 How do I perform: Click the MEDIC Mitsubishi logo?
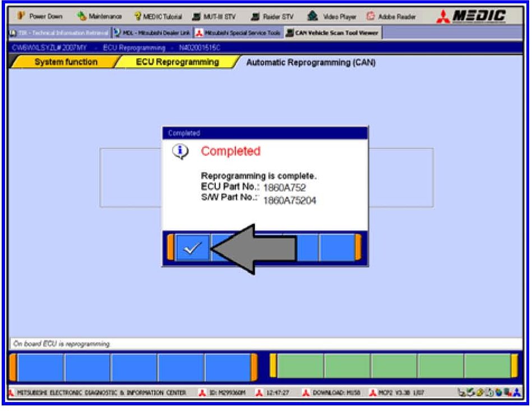click(x=474, y=16)
